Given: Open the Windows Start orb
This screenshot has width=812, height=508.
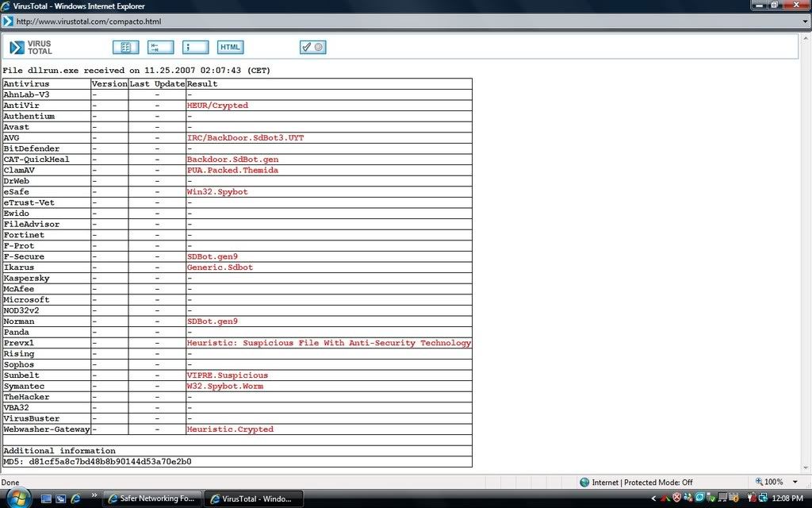Looking at the screenshot, I should point(17,498).
